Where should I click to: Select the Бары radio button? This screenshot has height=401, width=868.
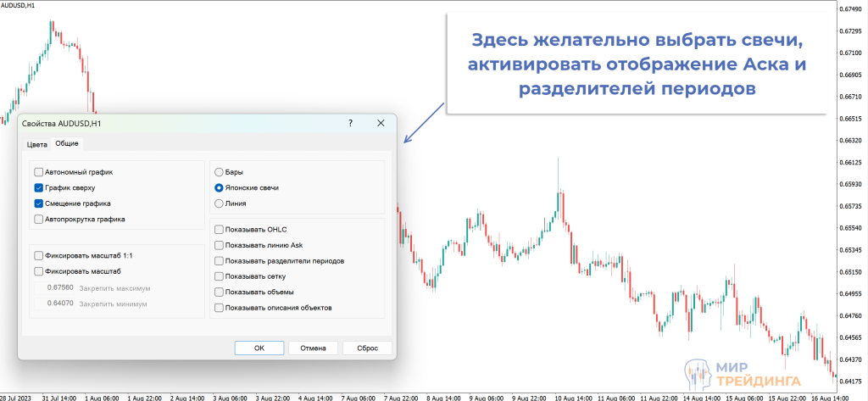[x=220, y=172]
